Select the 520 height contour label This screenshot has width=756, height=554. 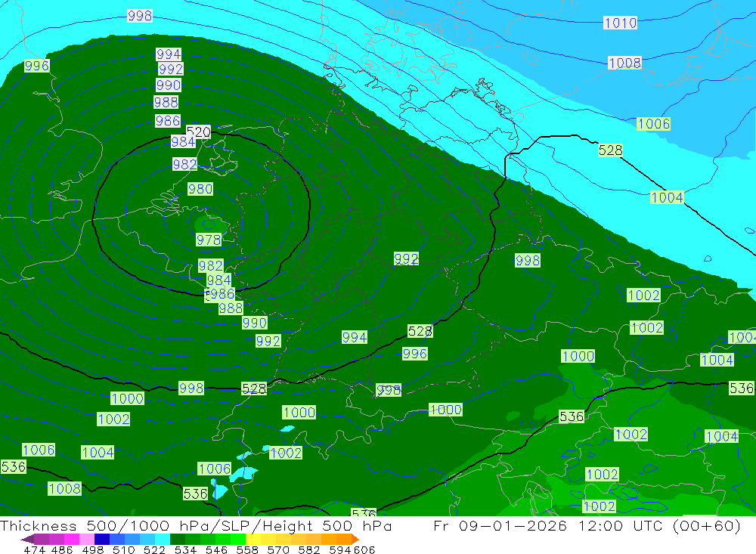tap(198, 132)
